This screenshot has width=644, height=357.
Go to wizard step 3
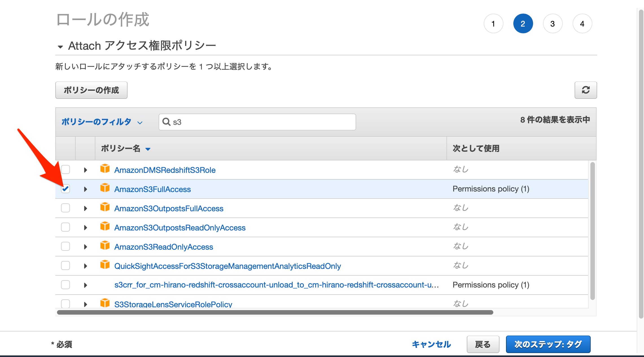pyautogui.click(x=552, y=24)
